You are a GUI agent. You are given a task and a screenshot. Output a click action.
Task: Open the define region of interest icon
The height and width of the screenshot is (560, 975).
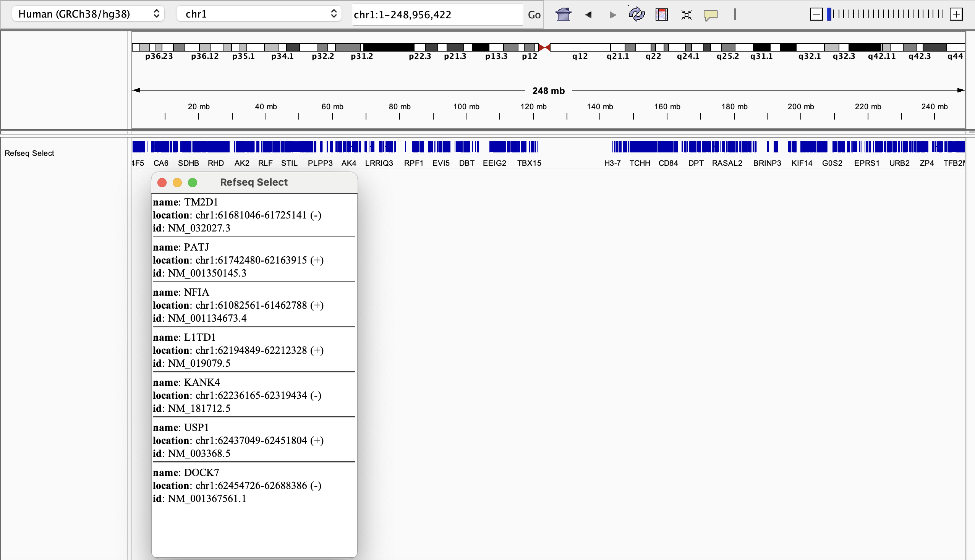[662, 15]
